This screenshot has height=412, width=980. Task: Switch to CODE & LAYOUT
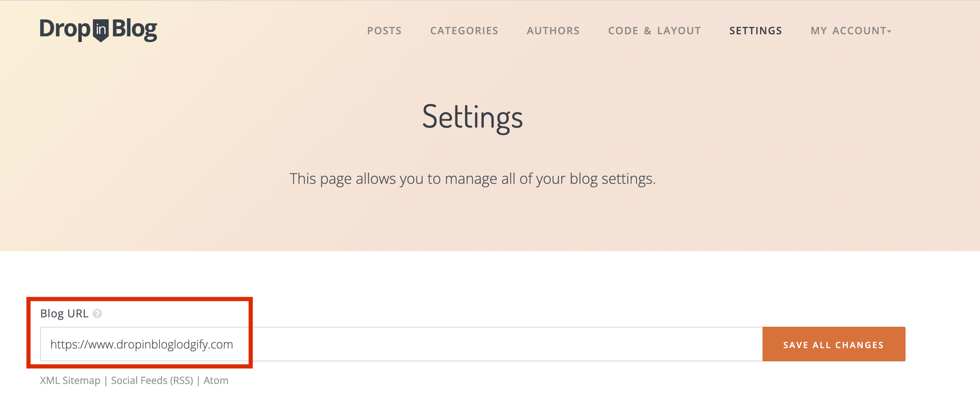coord(655,30)
